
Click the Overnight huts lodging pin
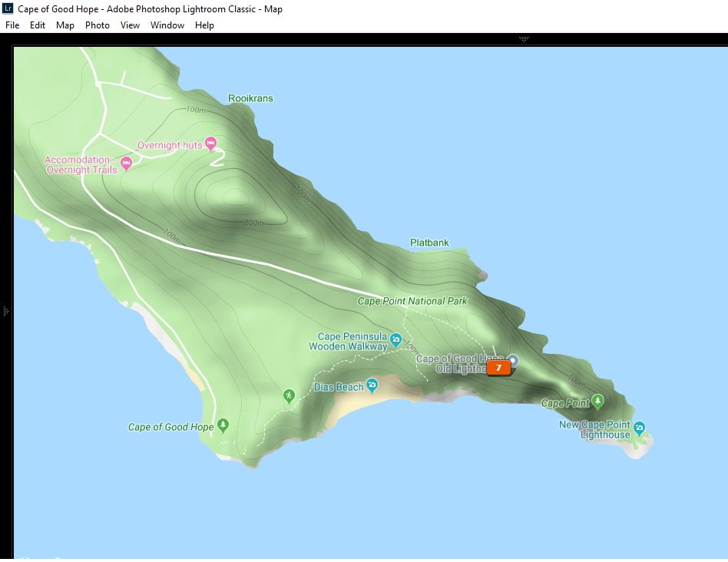210,144
